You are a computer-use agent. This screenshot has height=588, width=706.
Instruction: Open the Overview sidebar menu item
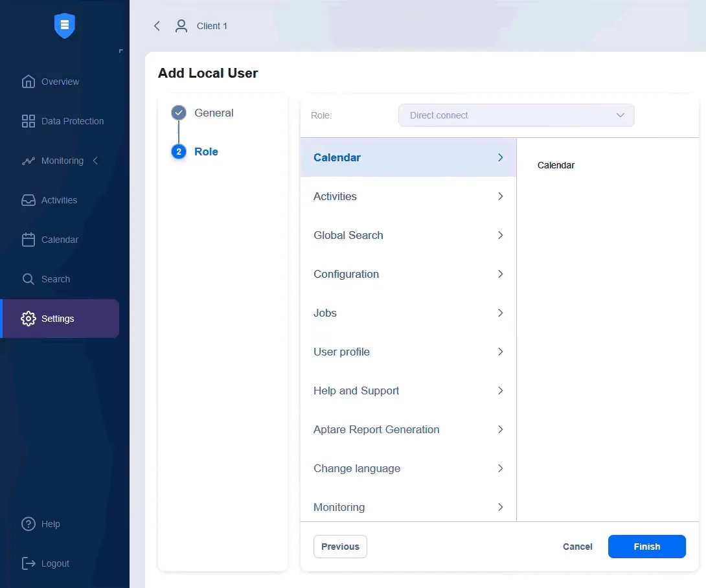60,82
